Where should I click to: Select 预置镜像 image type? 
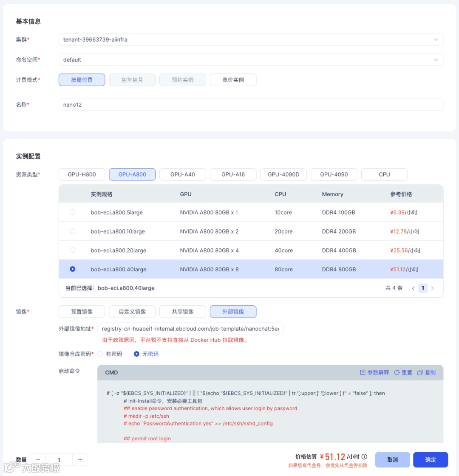[82, 312]
